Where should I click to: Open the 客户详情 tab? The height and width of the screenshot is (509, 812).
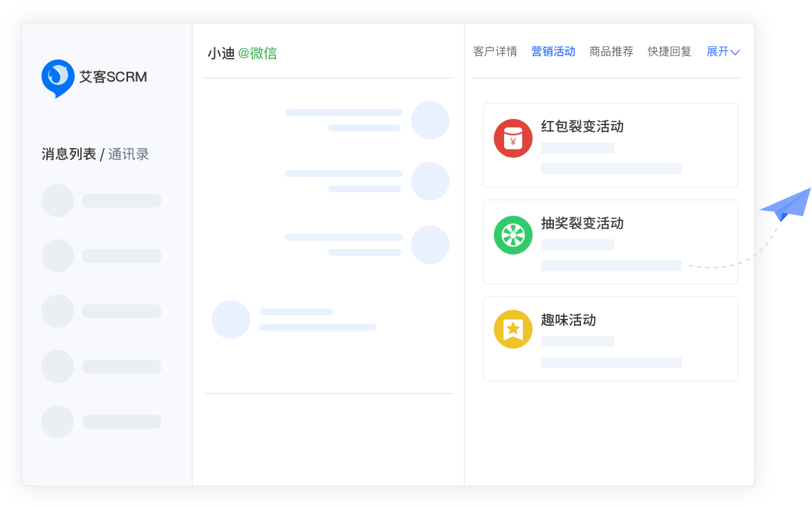coord(495,52)
